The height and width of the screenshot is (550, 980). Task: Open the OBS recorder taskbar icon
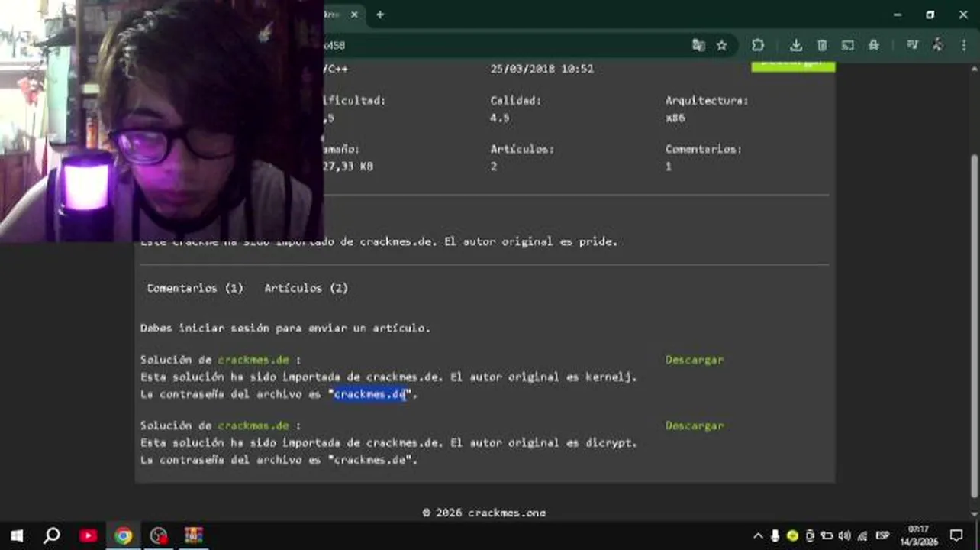[158, 535]
